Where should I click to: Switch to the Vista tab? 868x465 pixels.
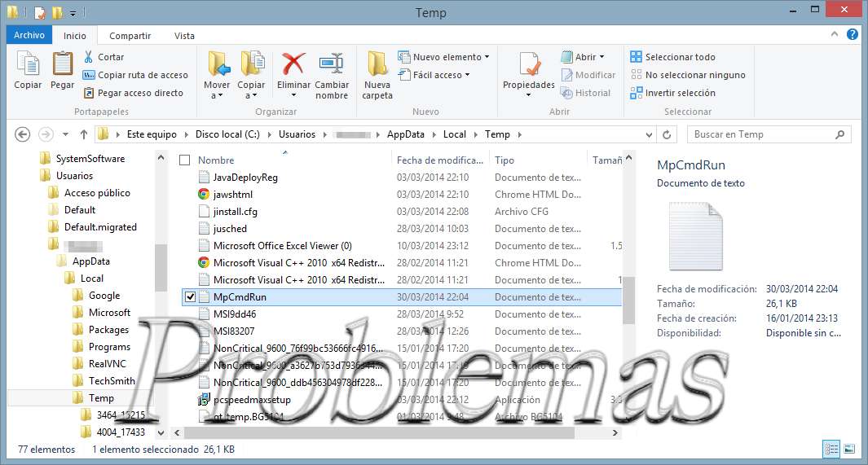point(184,35)
